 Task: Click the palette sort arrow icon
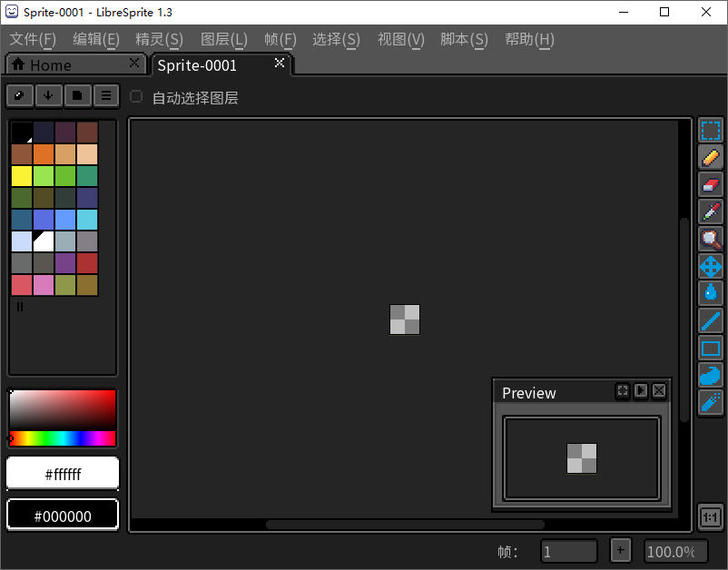[48, 95]
